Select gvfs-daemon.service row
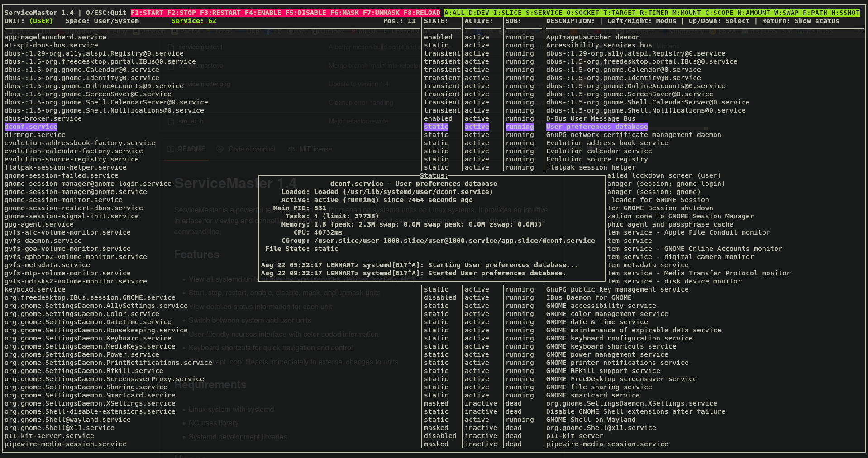 pos(43,241)
